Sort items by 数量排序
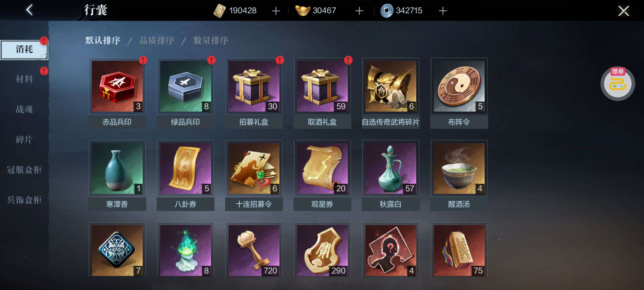The width and height of the screenshot is (644, 290). 210,40
